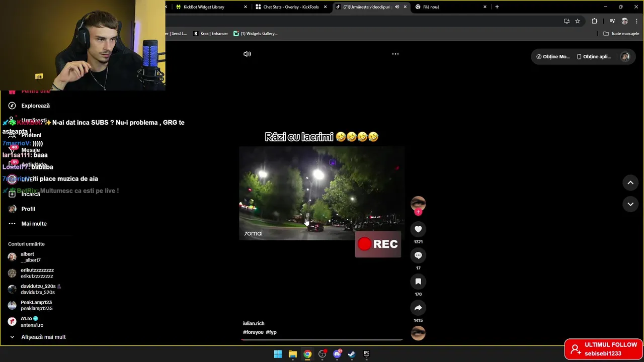644x362 pixels.
Task: Mute the TikTok tab speaker icon
Action: [397, 7]
